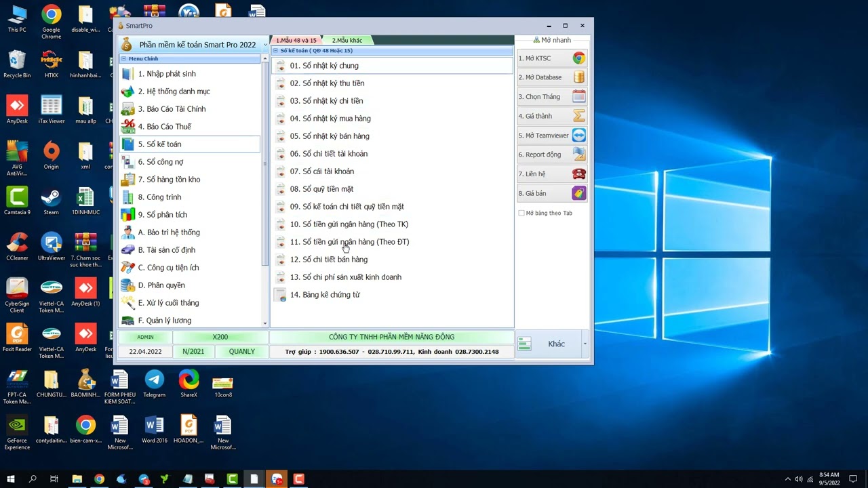Open 07. Sổ cái tài khoản
The height and width of the screenshot is (488, 868).
(x=392, y=171)
